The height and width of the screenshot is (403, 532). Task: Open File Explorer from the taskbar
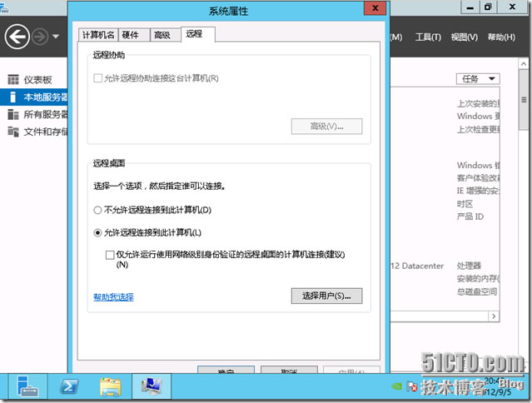point(111,386)
